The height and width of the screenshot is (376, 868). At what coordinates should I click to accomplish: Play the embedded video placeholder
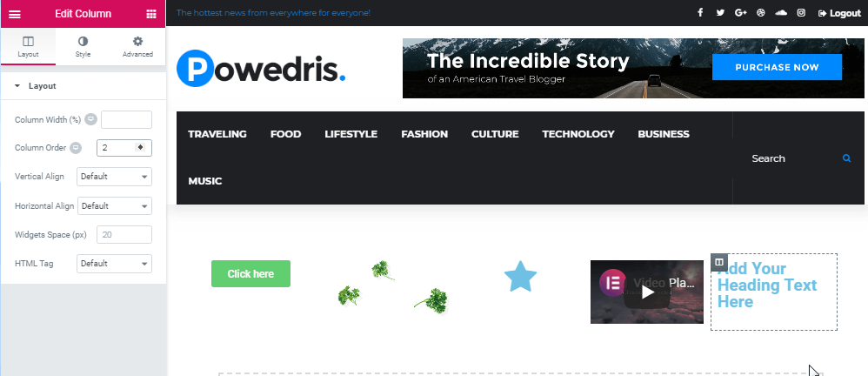click(646, 292)
